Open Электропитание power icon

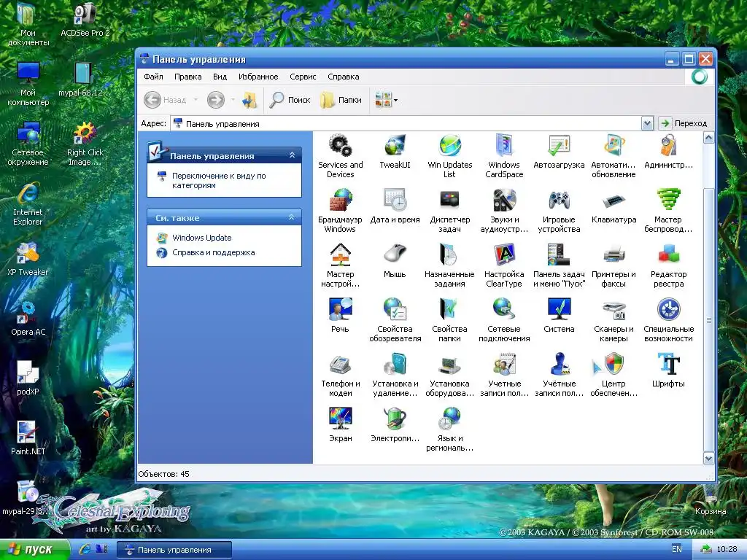coord(395,426)
